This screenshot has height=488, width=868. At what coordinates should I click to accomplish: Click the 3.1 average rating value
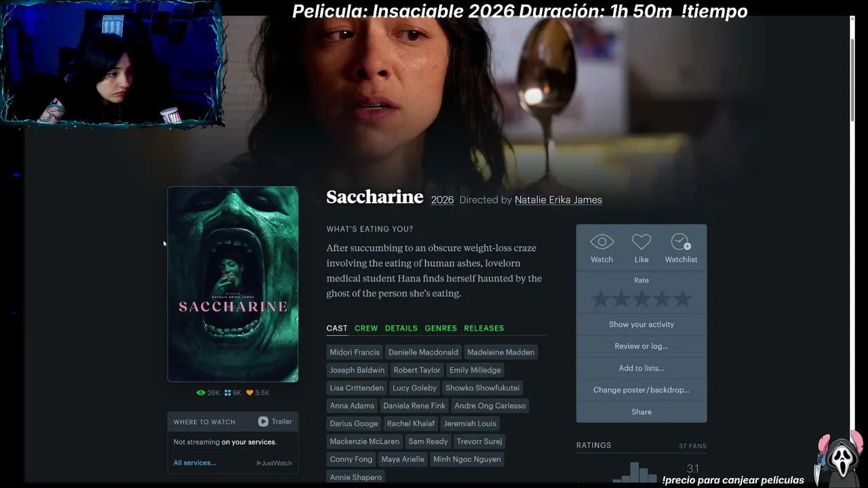[692, 468]
